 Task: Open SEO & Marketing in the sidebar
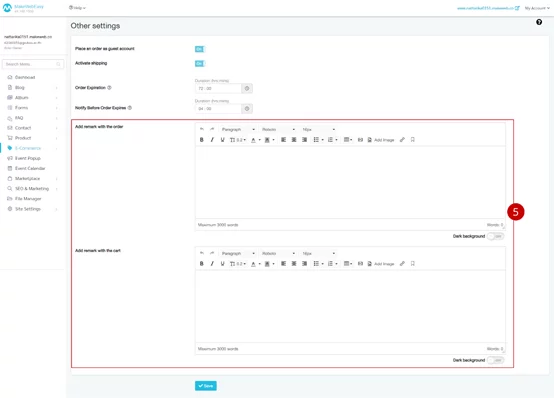click(32, 188)
